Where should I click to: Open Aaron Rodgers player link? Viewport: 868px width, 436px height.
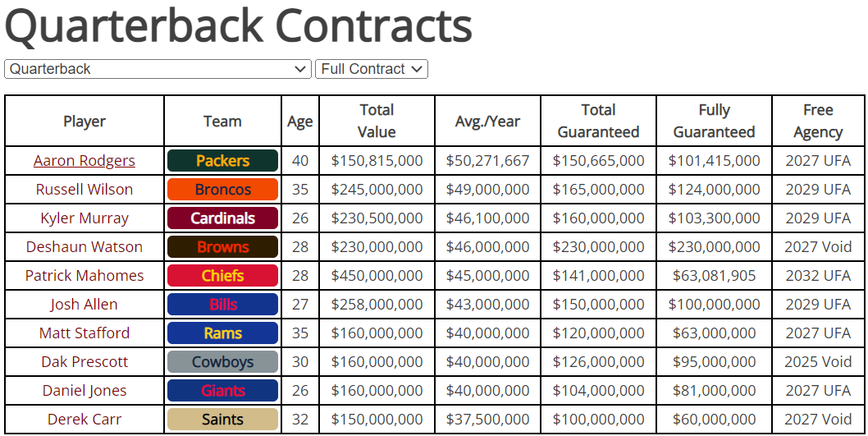pos(85,161)
